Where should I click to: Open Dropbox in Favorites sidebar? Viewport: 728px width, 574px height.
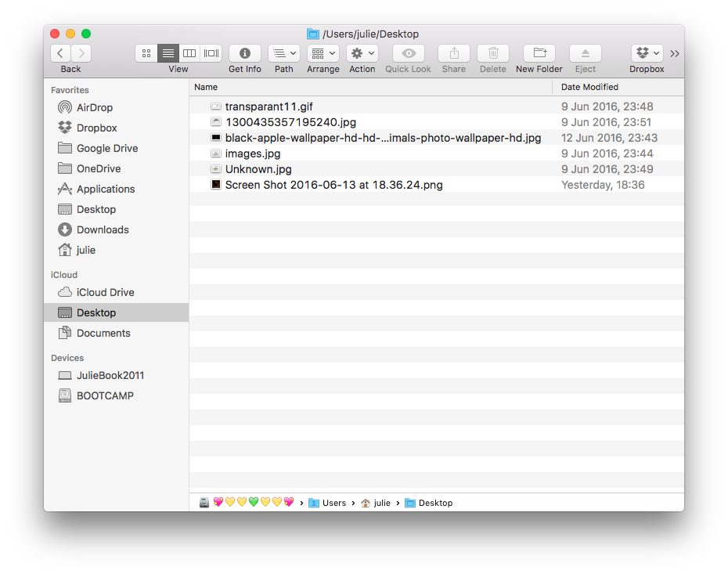(x=116, y=128)
